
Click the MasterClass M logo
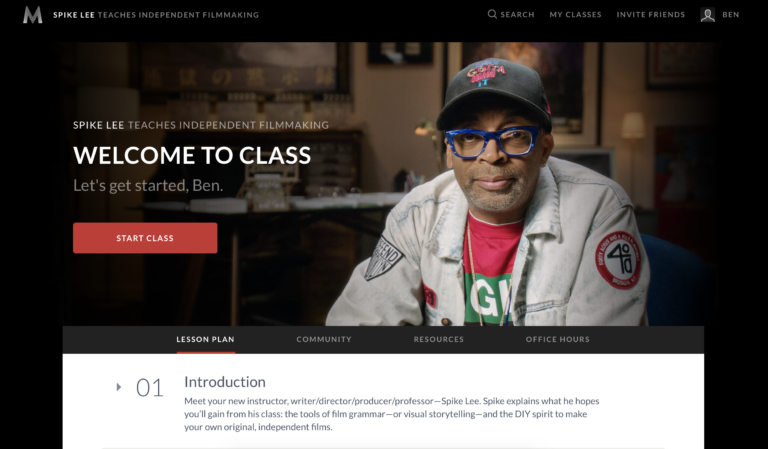click(32, 15)
